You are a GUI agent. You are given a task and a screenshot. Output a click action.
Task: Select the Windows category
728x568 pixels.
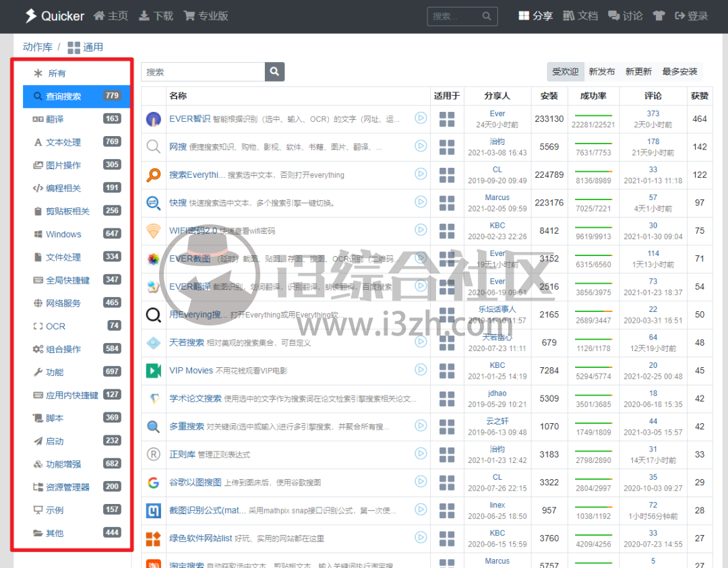[77, 234]
